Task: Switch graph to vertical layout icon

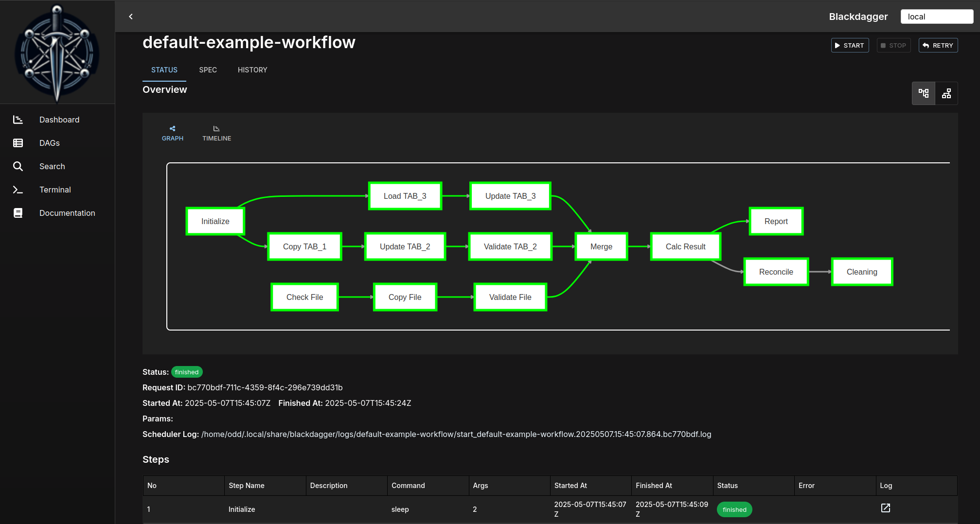Action: point(946,93)
